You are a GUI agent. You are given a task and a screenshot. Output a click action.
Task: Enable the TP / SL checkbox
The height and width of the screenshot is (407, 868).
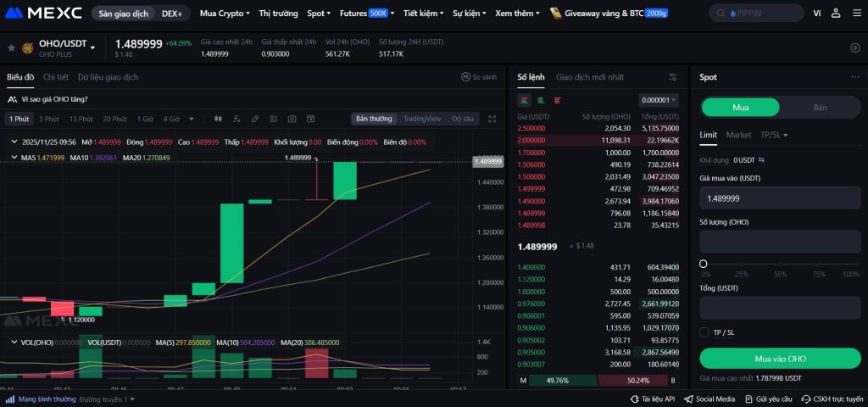704,332
